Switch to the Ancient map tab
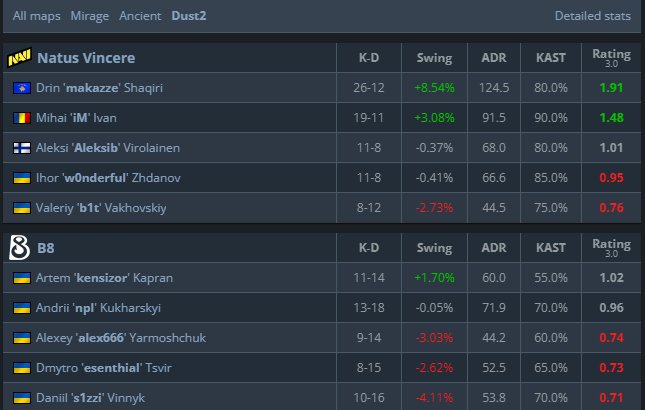 coord(139,16)
